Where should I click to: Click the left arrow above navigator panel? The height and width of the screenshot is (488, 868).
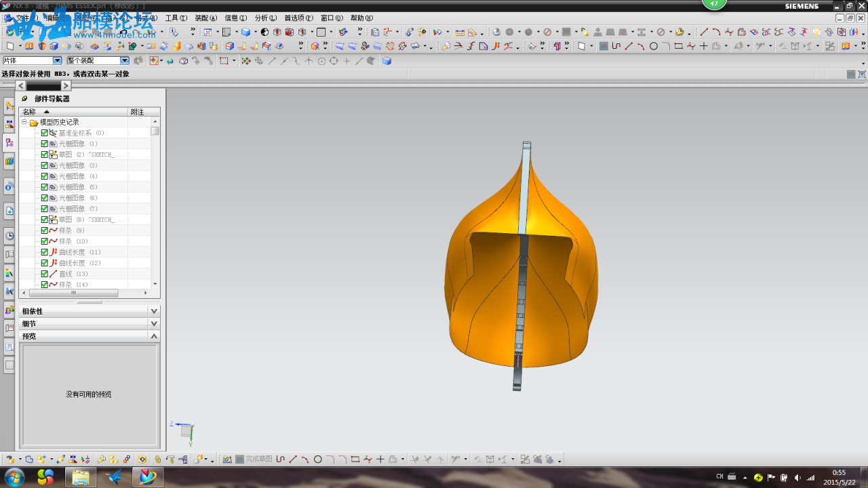[21, 85]
